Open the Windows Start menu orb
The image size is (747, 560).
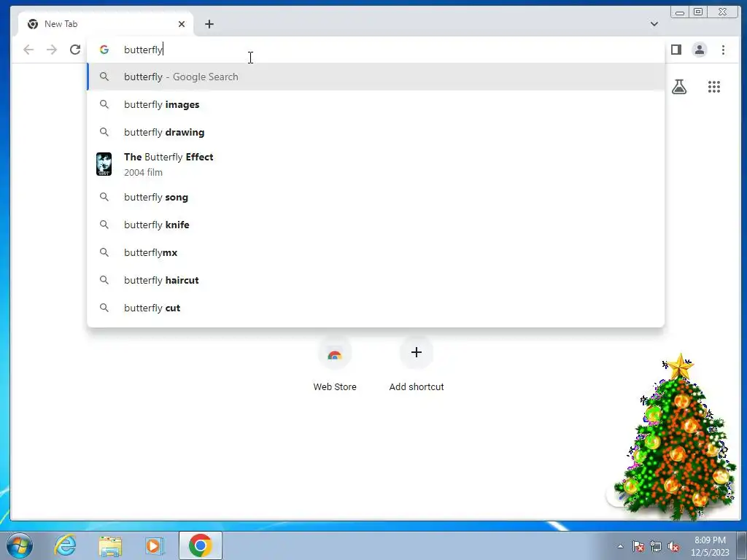point(20,545)
